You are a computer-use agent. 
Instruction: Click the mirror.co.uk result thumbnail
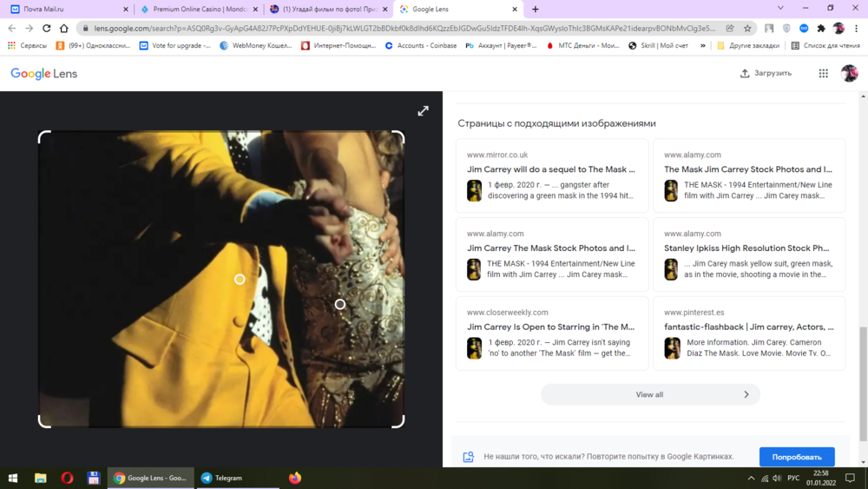coord(475,190)
